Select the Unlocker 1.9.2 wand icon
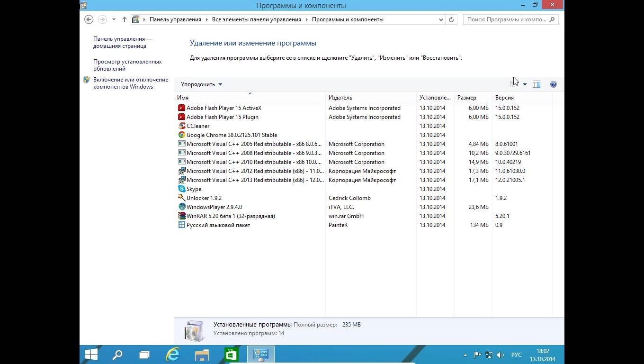The height and width of the screenshot is (364, 644). 181,198
